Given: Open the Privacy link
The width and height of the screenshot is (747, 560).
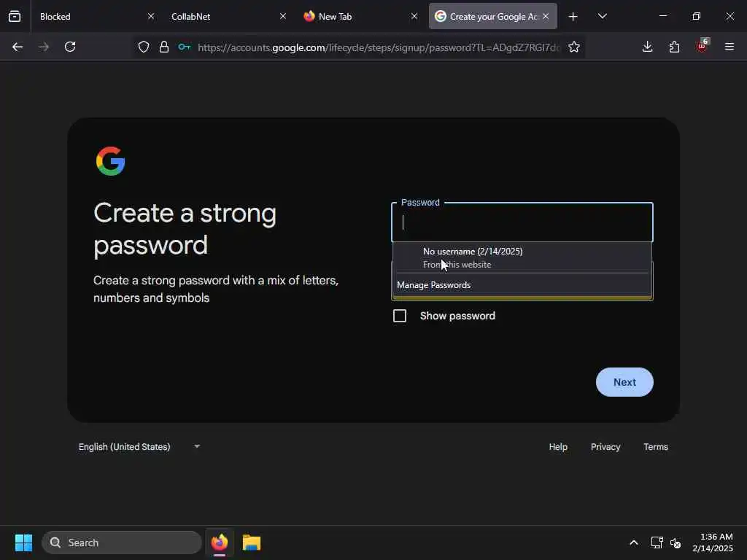Looking at the screenshot, I should pos(605,447).
